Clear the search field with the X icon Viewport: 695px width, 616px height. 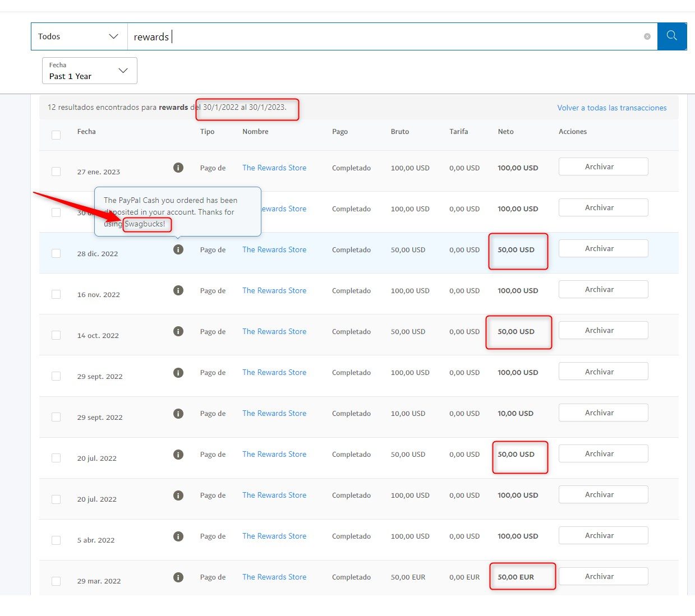click(x=647, y=36)
